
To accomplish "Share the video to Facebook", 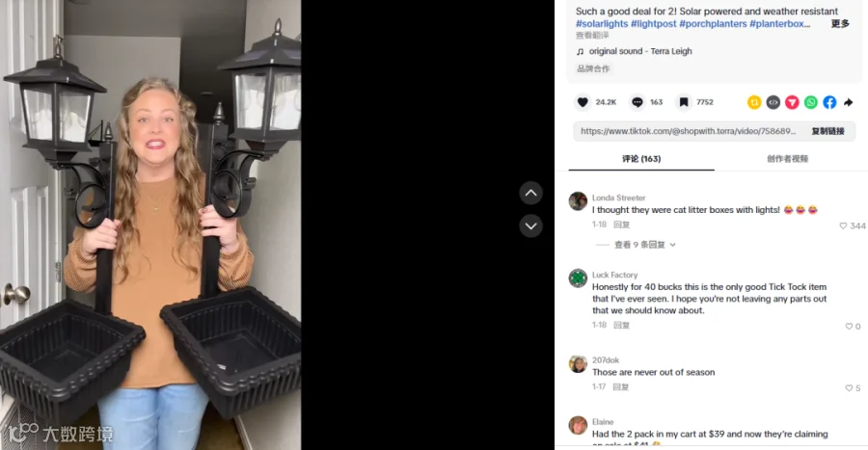I will click(x=829, y=102).
